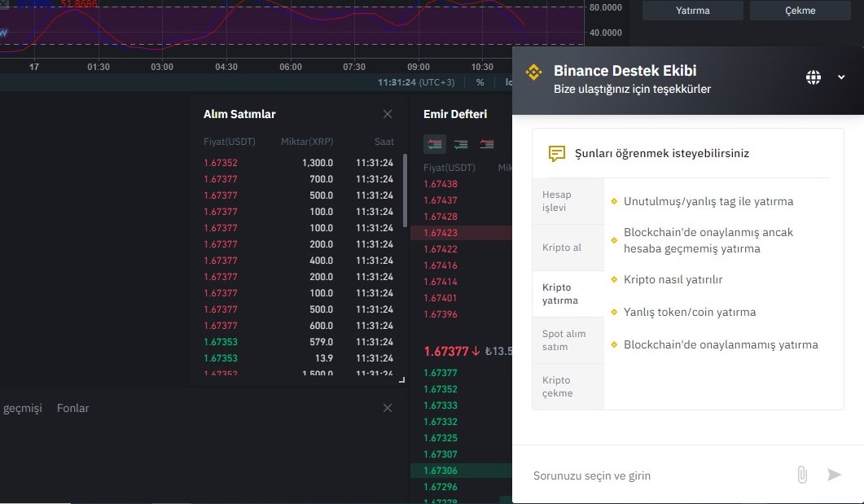Open the geçmişi tab at bottom
Viewport: 864px width, 504px height.
(x=22, y=408)
